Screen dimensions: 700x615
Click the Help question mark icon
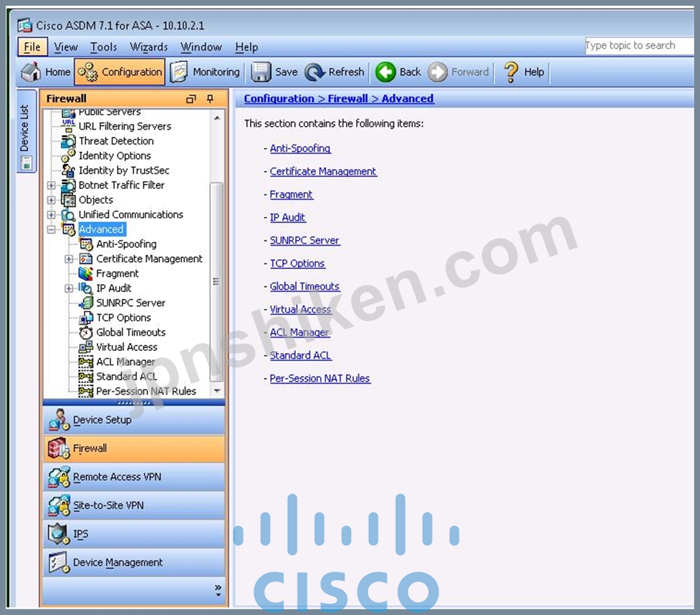tap(511, 72)
